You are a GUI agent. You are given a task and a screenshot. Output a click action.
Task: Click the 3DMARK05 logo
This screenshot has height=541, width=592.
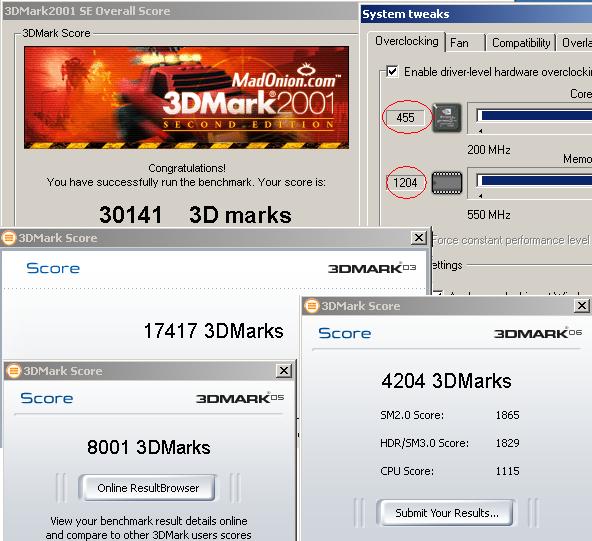240,398
